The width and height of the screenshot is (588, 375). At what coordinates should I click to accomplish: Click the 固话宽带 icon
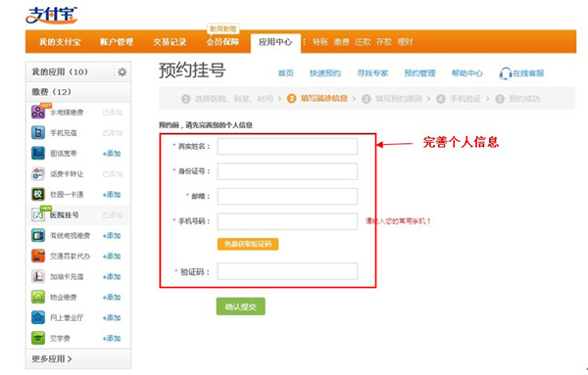[38, 153]
